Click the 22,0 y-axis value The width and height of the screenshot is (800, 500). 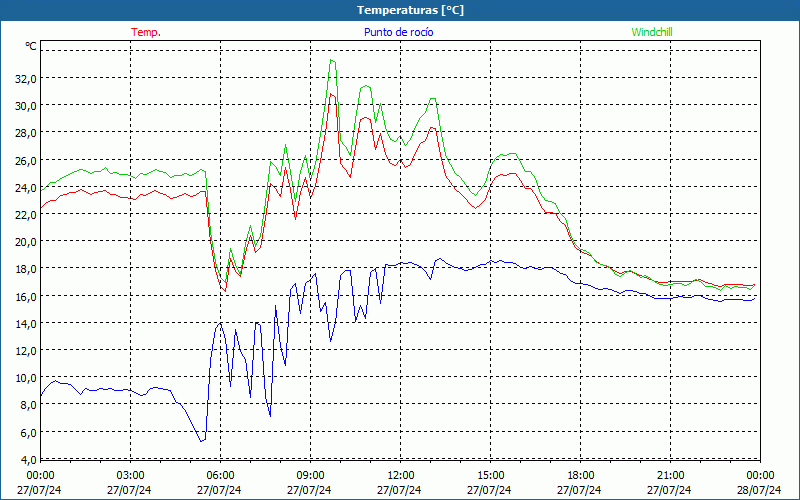click(27, 214)
